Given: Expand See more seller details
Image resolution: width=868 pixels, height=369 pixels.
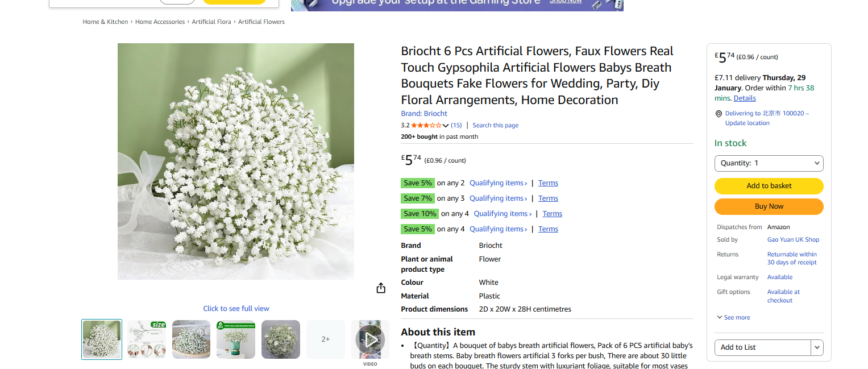Looking at the screenshot, I should [x=733, y=317].
